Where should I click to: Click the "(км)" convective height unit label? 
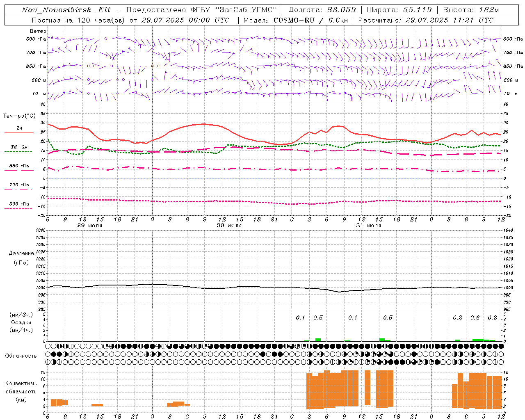tap(21, 399)
